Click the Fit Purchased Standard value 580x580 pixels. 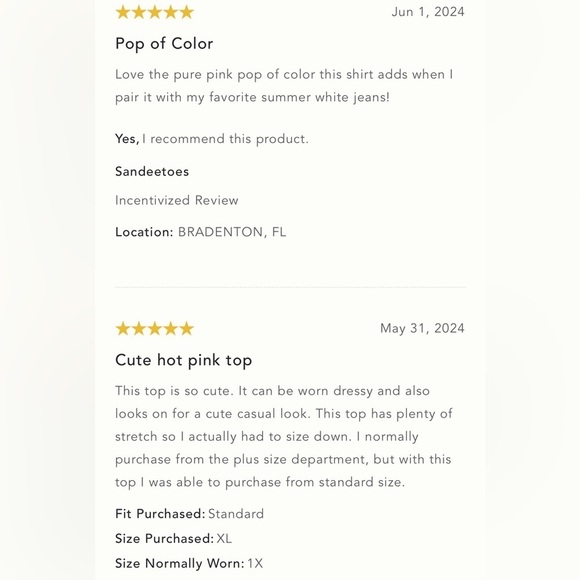point(236,514)
